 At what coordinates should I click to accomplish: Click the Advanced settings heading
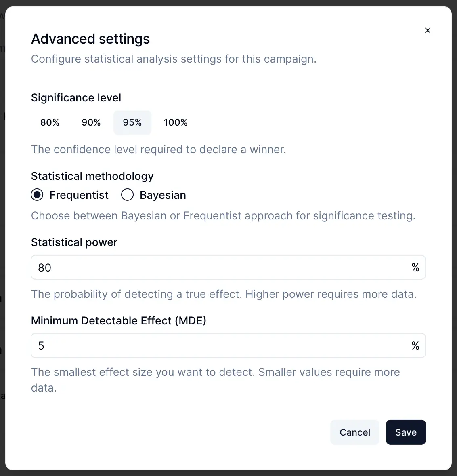(90, 39)
